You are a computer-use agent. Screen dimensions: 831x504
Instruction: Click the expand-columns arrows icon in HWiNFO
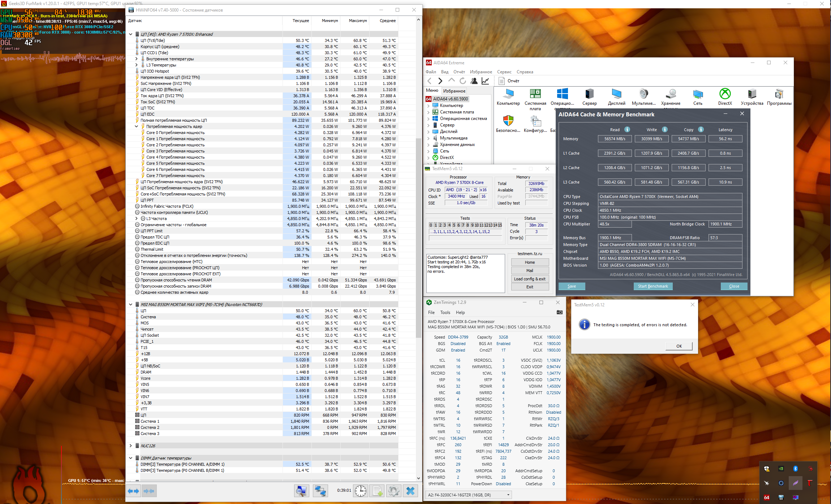(x=133, y=491)
